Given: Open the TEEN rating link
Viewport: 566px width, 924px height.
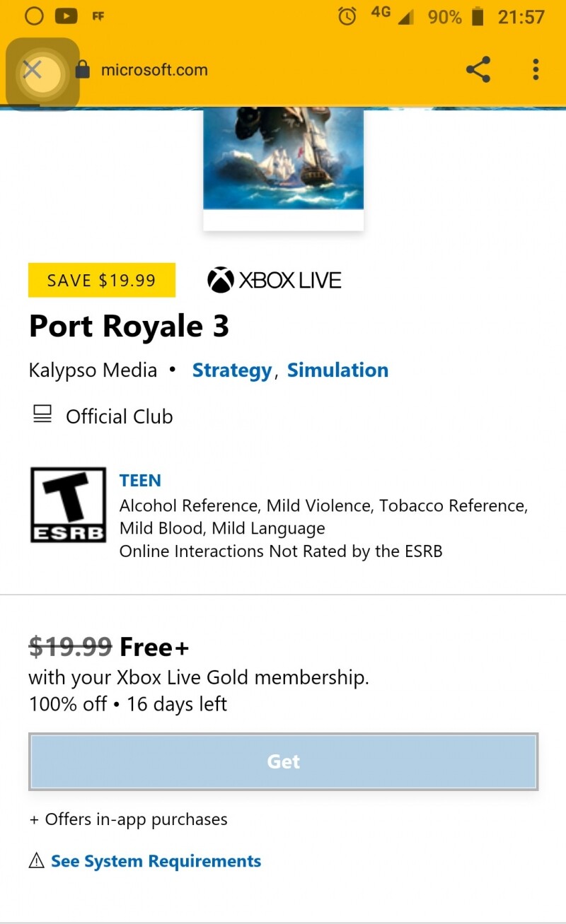Looking at the screenshot, I should 140,481.
